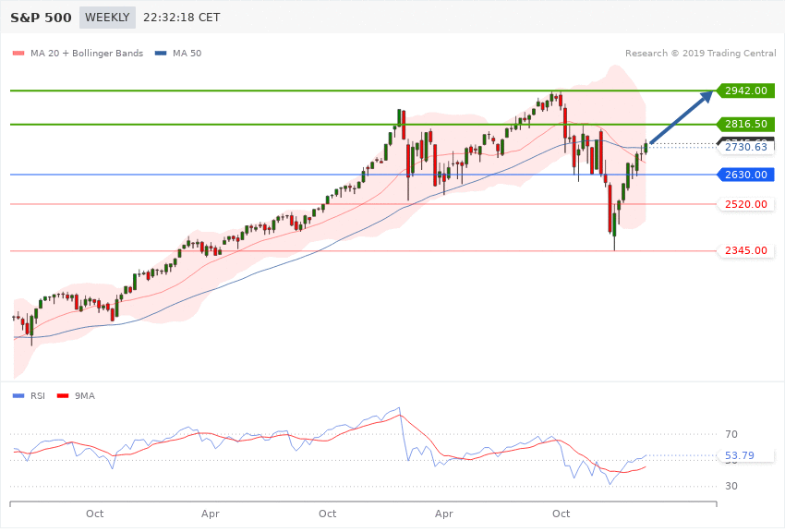Image resolution: width=785 pixels, height=532 pixels.
Task: Click the S&P 500 chart title
Action: (41, 18)
